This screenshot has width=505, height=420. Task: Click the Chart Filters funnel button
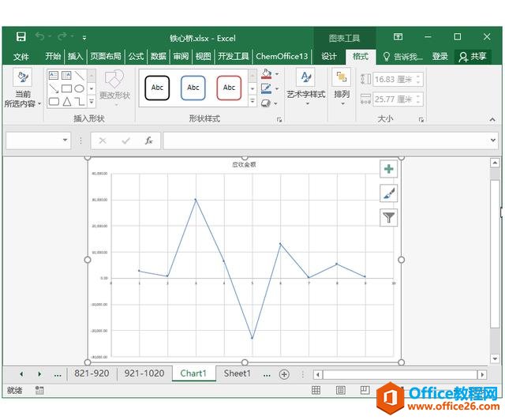click(x=389, y=218)
